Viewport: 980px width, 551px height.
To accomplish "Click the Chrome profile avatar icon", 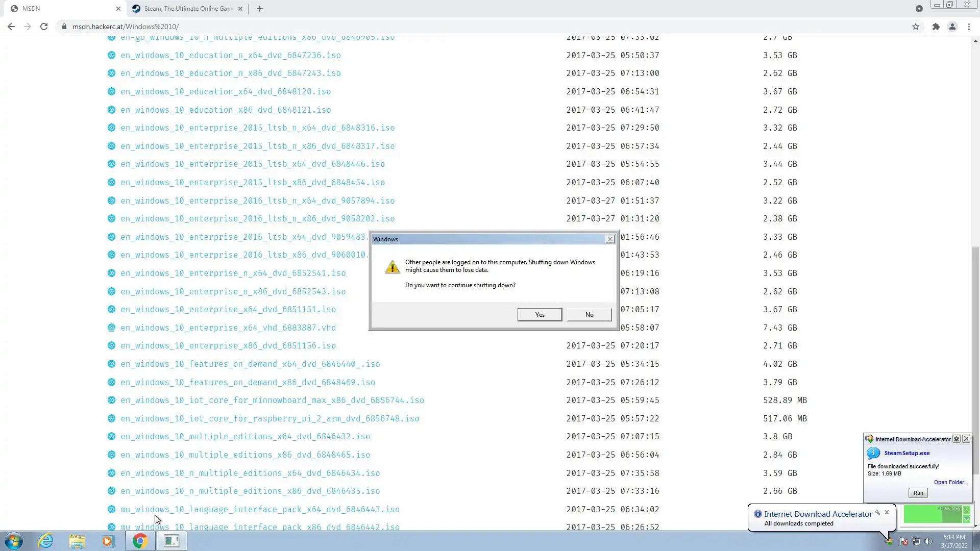I will point(952,27).
